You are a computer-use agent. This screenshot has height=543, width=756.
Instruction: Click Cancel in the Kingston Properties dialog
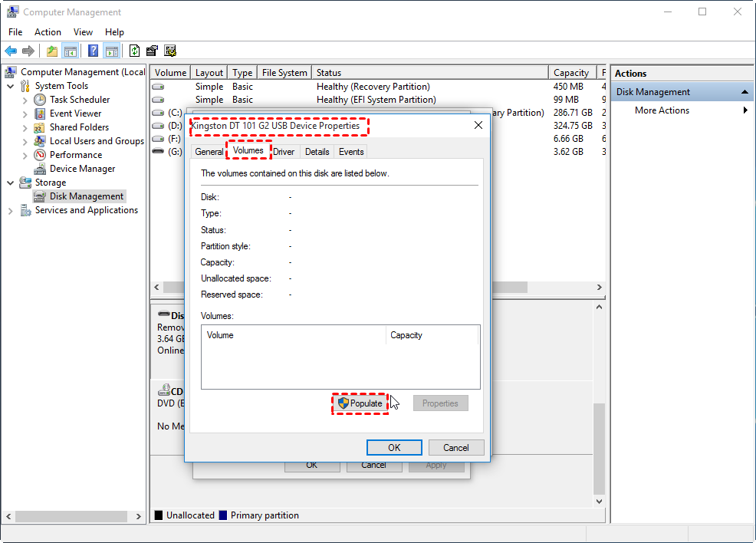(x=456, y=448)
